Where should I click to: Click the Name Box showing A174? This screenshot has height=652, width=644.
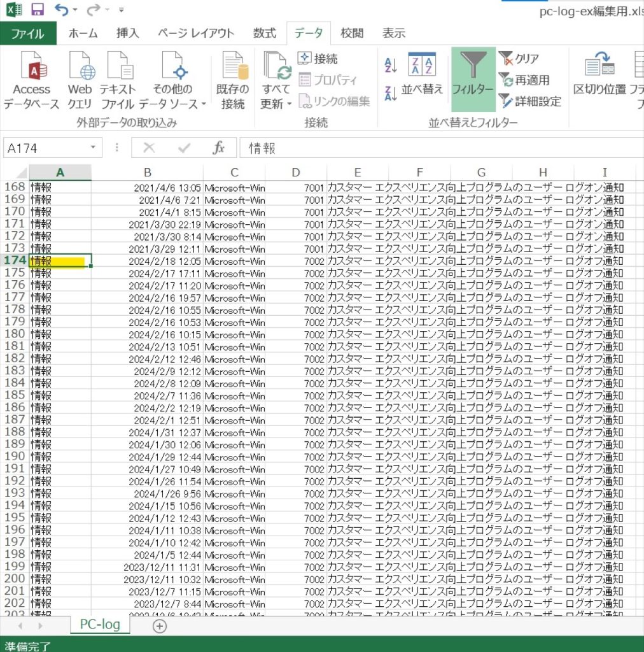pos(46,148)
